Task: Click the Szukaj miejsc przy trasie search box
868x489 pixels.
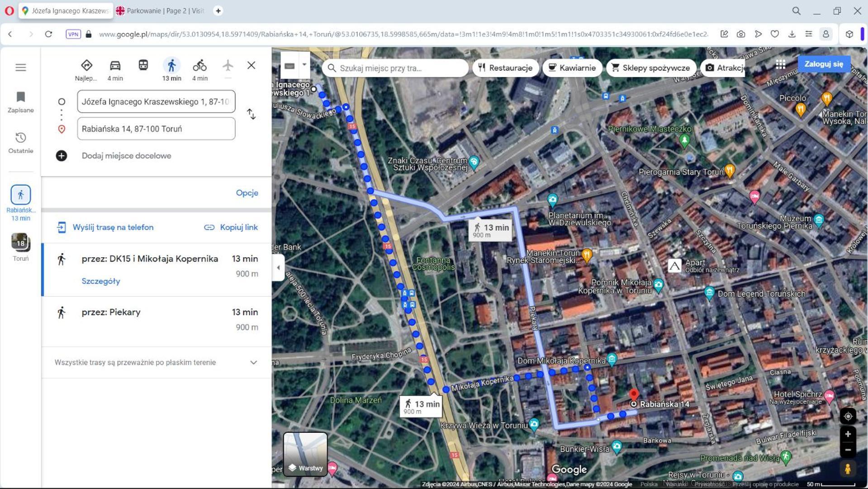Action: 395,68
